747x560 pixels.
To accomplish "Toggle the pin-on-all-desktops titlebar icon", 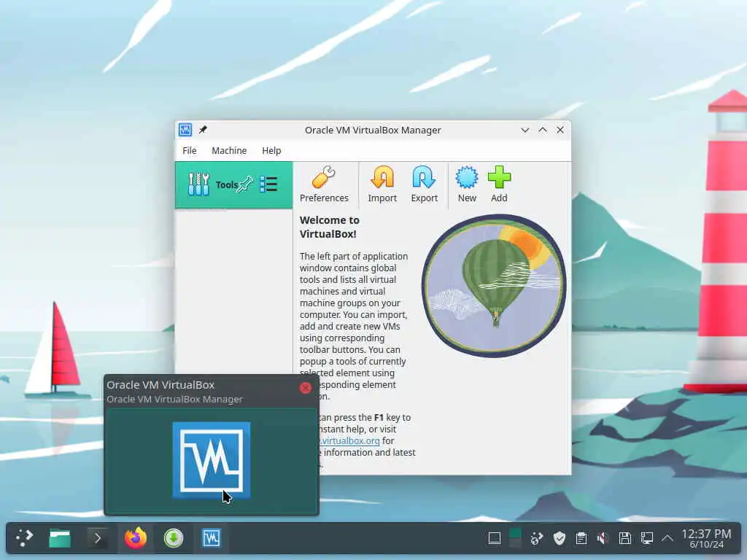I will click(203, 130).
